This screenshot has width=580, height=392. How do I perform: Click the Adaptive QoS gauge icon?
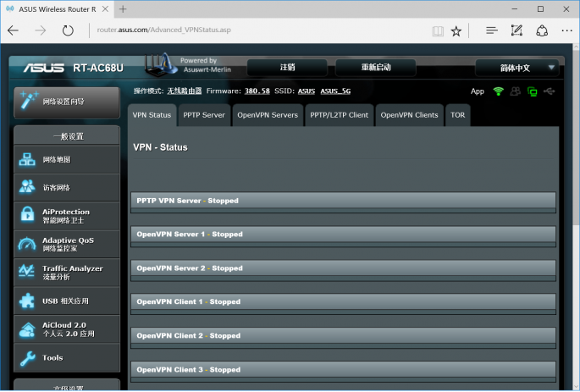tap(27, 244)
